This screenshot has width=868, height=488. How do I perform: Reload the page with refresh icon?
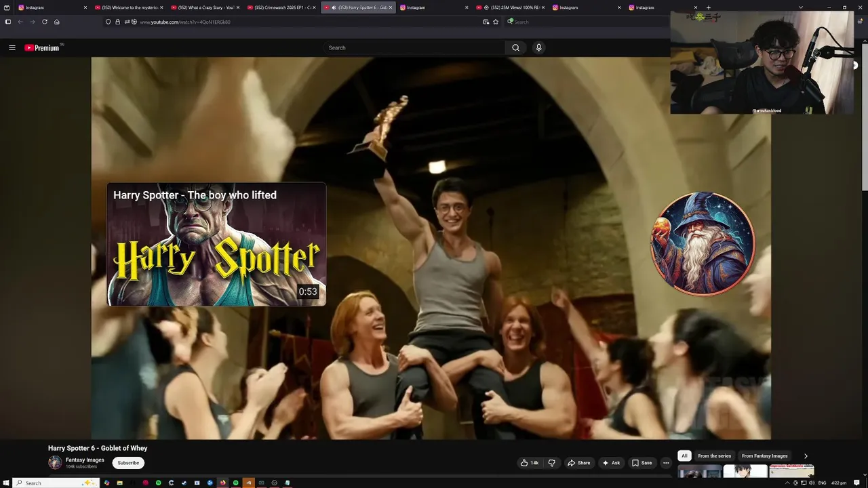coord(45,22)
